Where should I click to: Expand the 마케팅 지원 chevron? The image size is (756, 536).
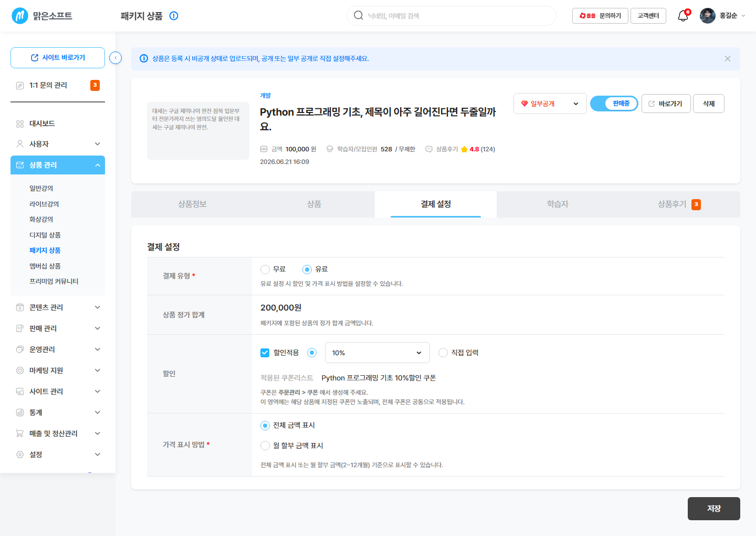pyautogui.click(x=98, y=370)
